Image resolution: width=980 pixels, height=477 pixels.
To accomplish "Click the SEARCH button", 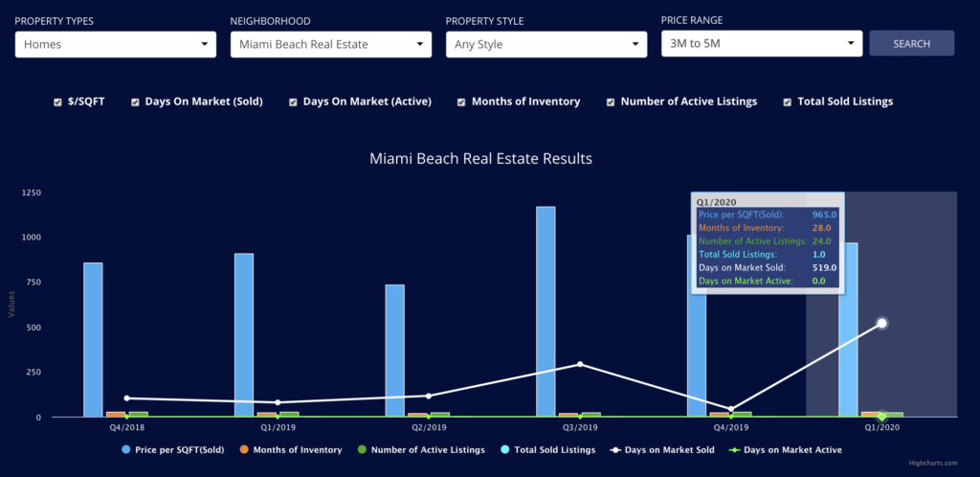I will click(911, 43).
